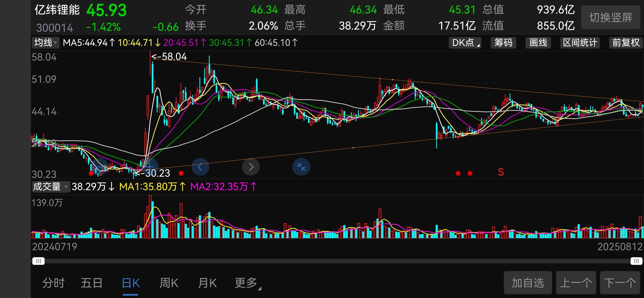This screenshot has width=644, height=298.
Task: Add stock to watchlist with 加自选
Action: tap(528, 283)
